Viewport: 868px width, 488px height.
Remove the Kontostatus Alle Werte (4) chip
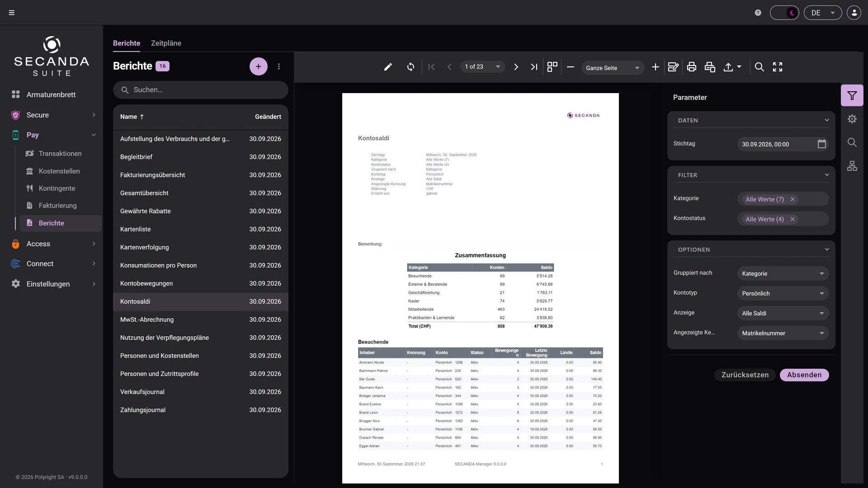point(793,219)
